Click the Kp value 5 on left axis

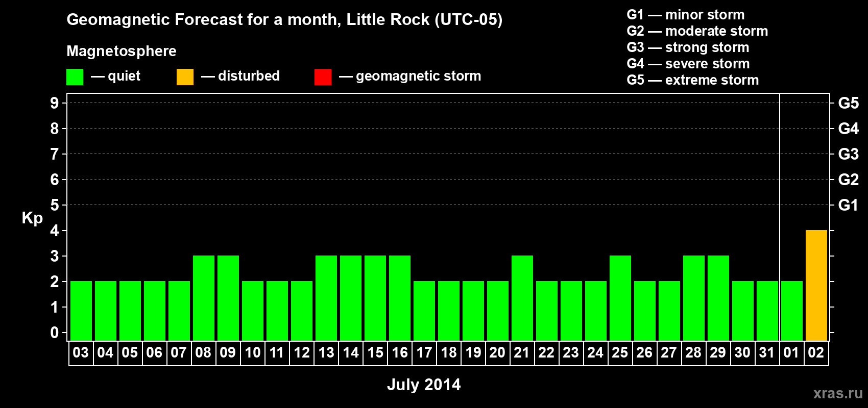tap(55, 205)
